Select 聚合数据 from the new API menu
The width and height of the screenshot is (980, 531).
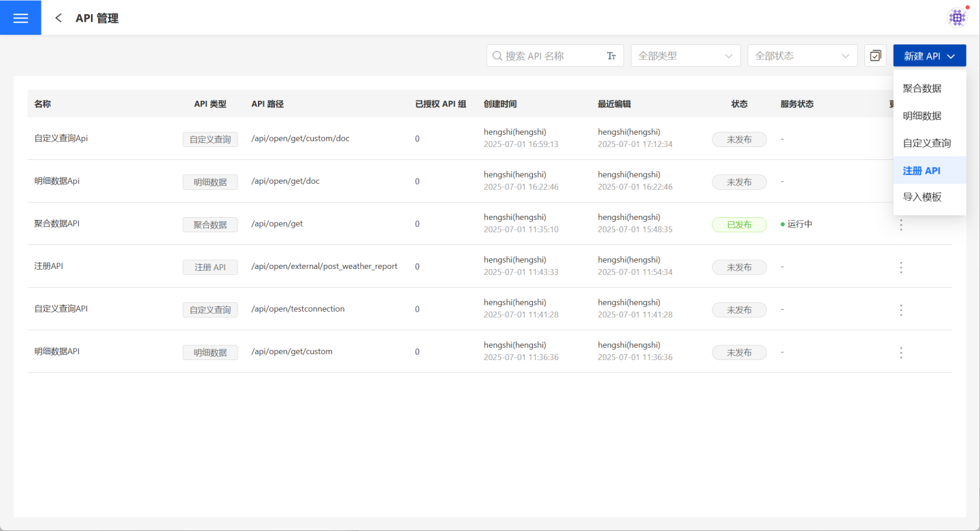tap(922, 88)
